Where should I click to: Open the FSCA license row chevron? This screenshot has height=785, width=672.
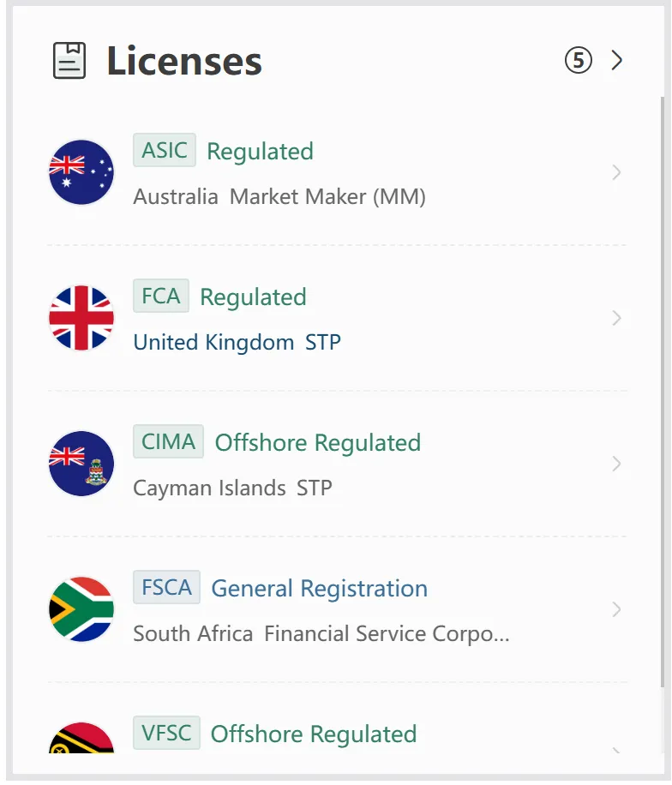(x=616, y=609)
